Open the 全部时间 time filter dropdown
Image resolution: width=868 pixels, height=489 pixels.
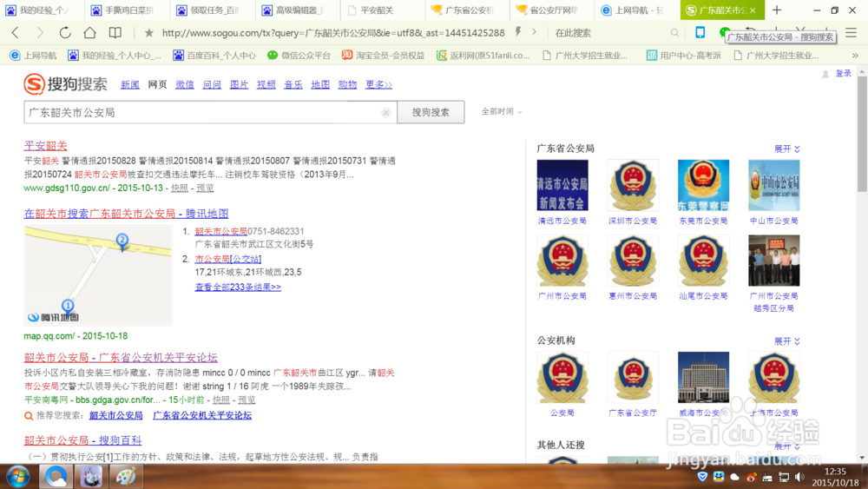coord(502,111)
